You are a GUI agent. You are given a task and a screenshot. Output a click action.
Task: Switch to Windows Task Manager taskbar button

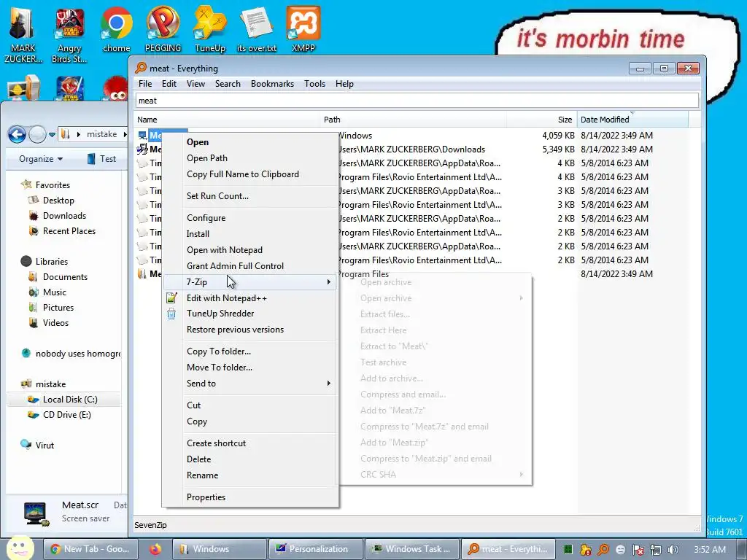(x=412, y=549)
